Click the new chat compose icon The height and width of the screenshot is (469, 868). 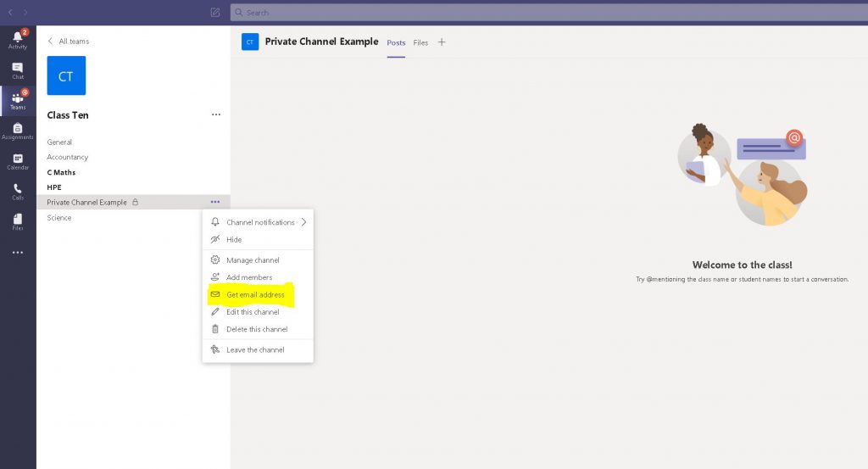point(215,13)
